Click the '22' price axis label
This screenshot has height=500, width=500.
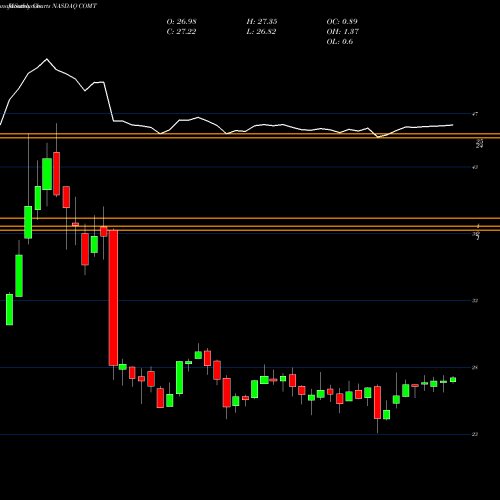[475, 434]
